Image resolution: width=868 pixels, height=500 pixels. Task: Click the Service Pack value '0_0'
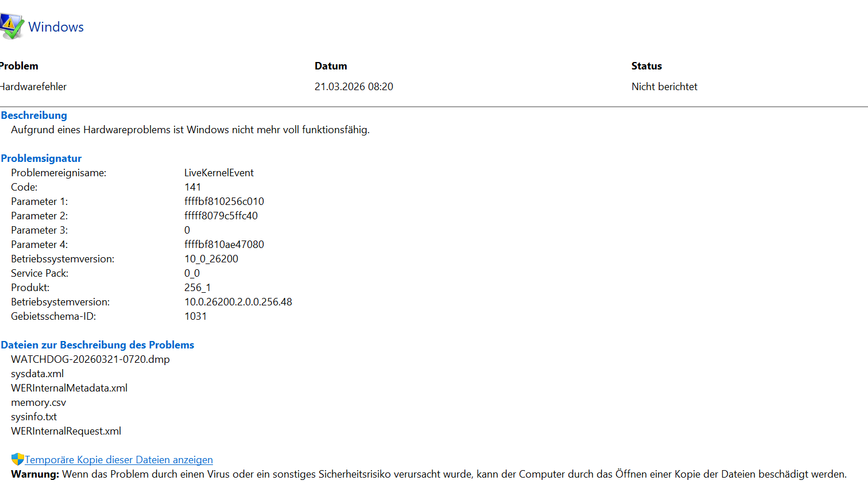pos(192,273)
